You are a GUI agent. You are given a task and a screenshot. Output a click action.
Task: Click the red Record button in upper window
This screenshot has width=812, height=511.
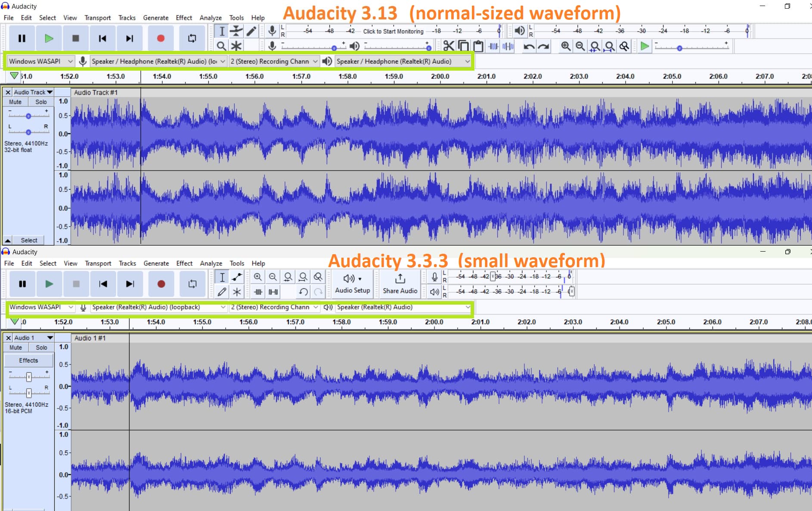[x=161, y=38]
